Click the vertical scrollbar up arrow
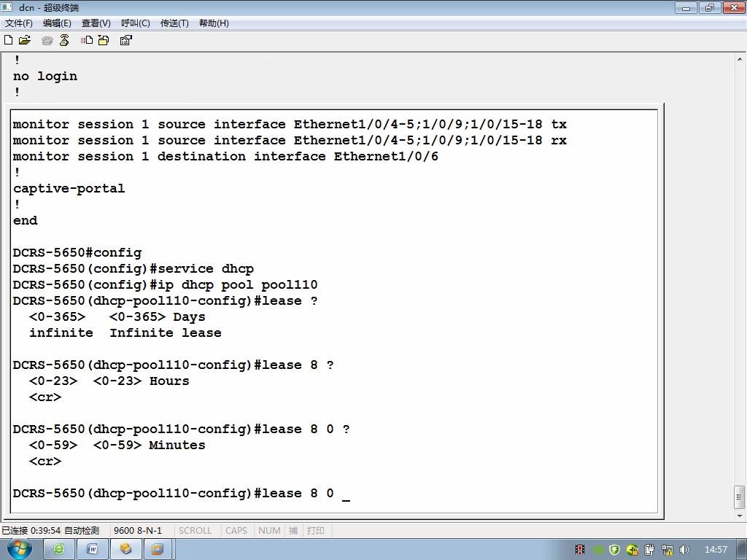Viewport: 747px width, 560px height. pos(740,60)
